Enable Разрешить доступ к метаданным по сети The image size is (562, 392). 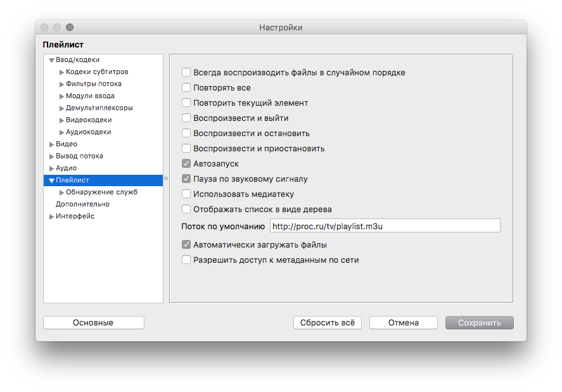(x=186, y=260)
